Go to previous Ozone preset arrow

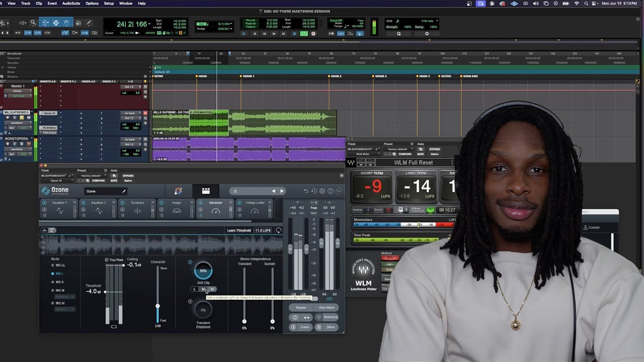coord(274,191)
